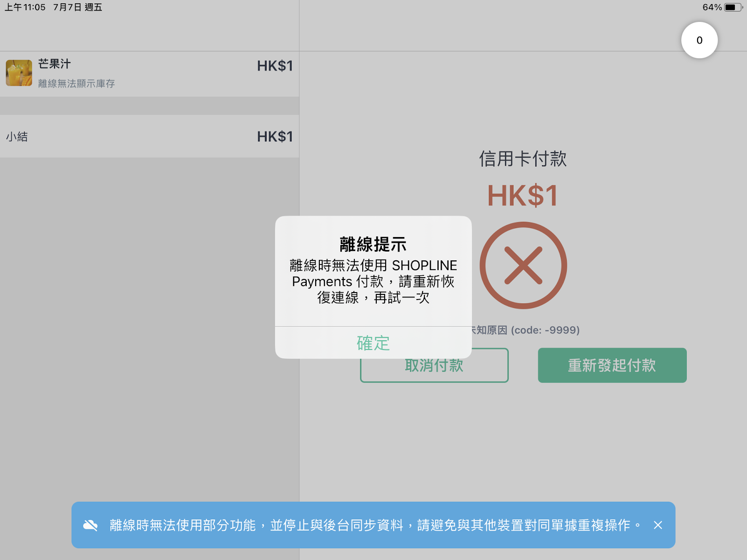The height and width of the screenshot is (560, 747).
Task: Tap the round 0 counter button
Action: pyautogui.click(x=699, y=40)
